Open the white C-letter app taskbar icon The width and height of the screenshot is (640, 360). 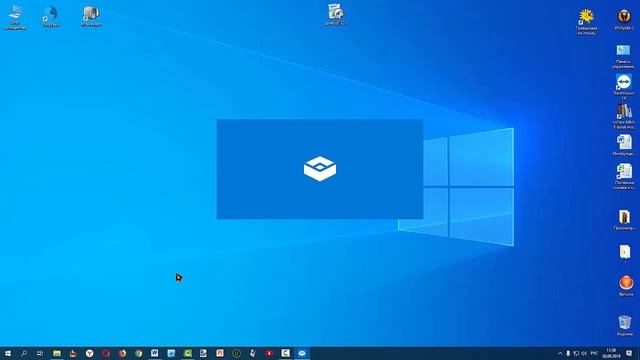pos(285,353)
